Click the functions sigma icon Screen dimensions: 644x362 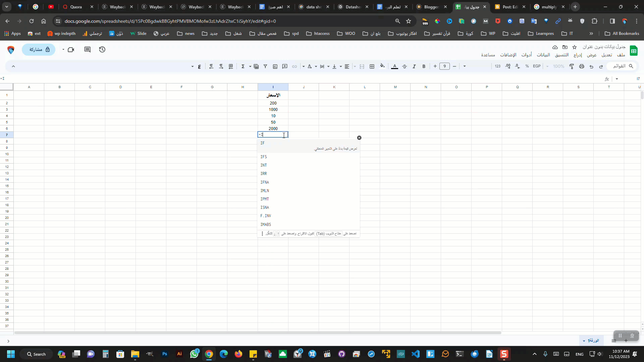[x=243, y=66]
